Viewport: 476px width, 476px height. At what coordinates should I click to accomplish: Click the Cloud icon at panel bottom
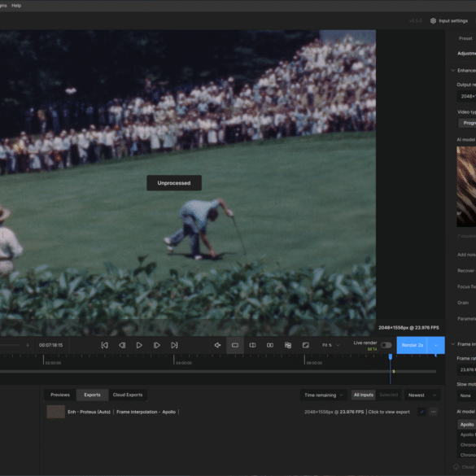pos(456,466)
